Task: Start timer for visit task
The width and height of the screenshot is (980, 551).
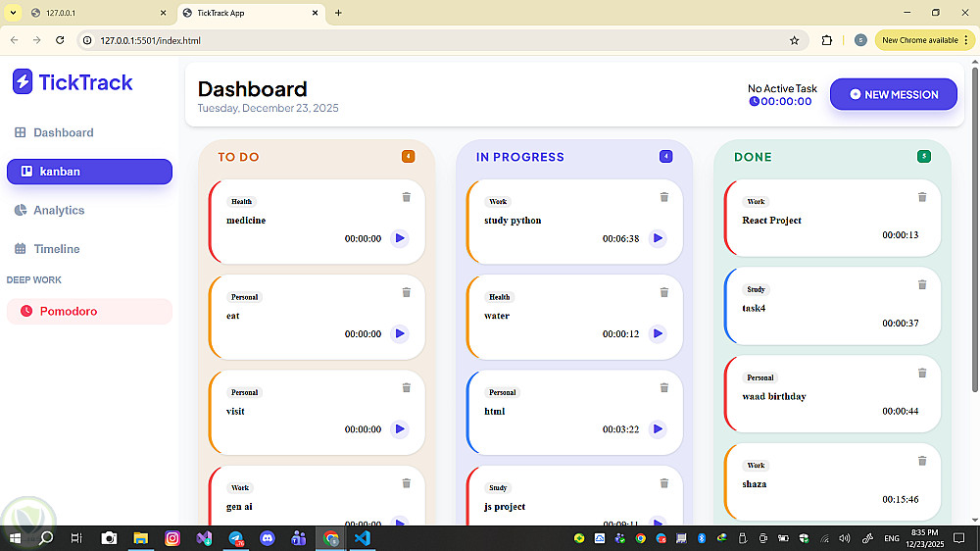Action: click(x=400, y=429)
